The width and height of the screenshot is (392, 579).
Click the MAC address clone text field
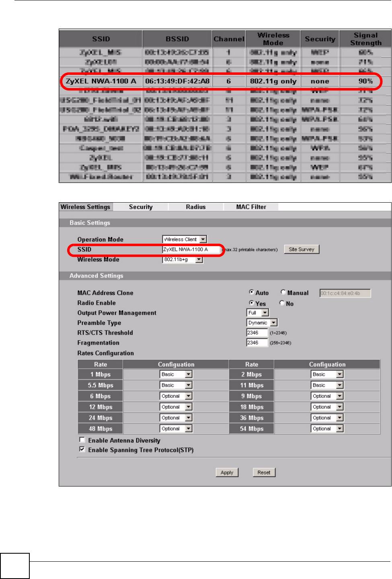click(x=345, y=293)
